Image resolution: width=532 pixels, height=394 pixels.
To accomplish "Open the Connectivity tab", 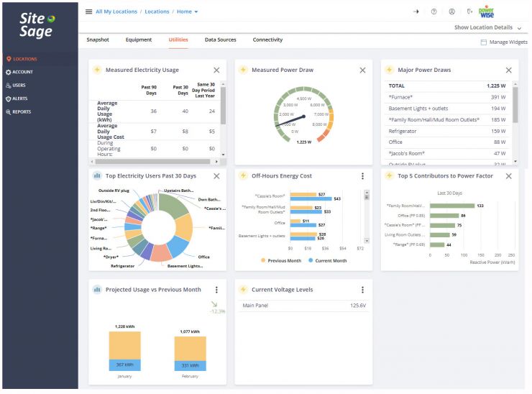I will pyautogui.click(x=267, y=40).
